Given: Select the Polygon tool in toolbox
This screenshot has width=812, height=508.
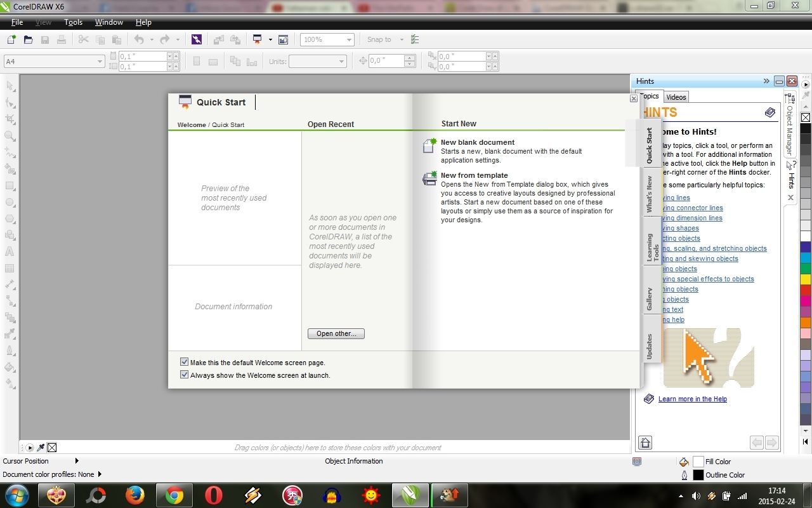Looking at the screenshot, I should pos(10,218).
